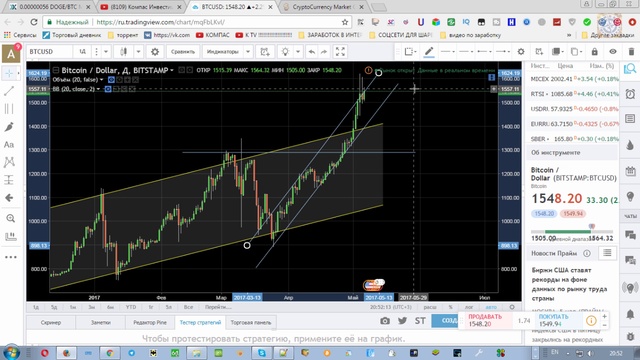Viewport: 640px width, 360px height.
Task: Delete the selected drawing with trash icon
Action: click(631, 51)
